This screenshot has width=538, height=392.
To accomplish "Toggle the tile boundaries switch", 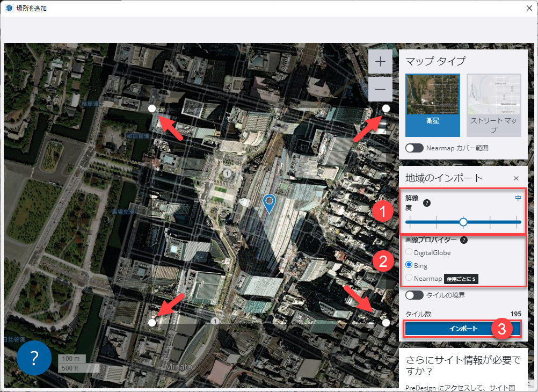I will 415,295.
